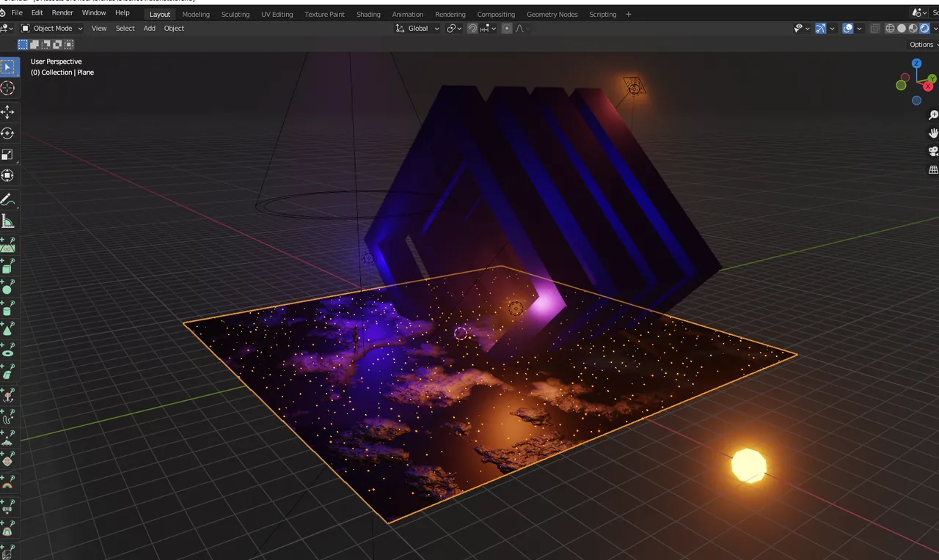Viewport: 939px width, 560px height.
Task: Select the Measure ruler tool
Action: (x=8, y=221)
